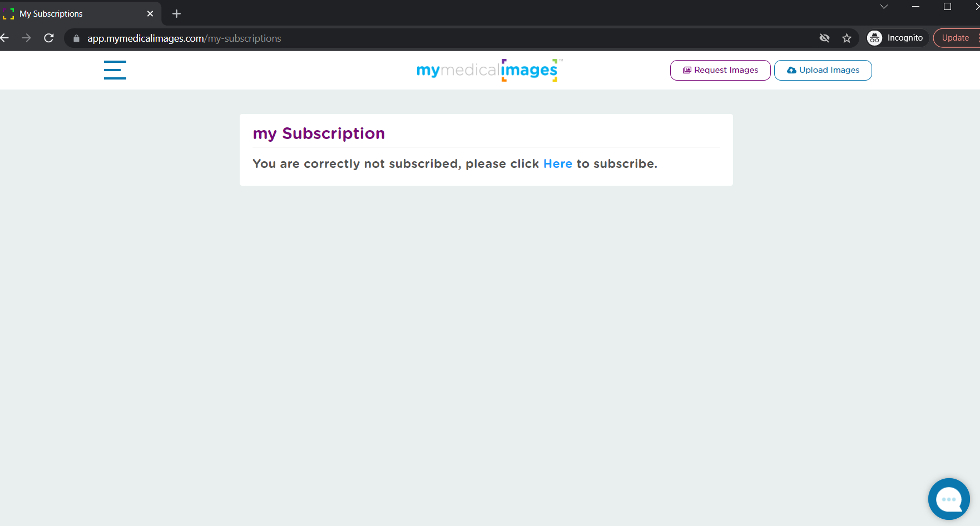
Task: Open the hamburger navigation menu
Action: (x=115, y=70)
